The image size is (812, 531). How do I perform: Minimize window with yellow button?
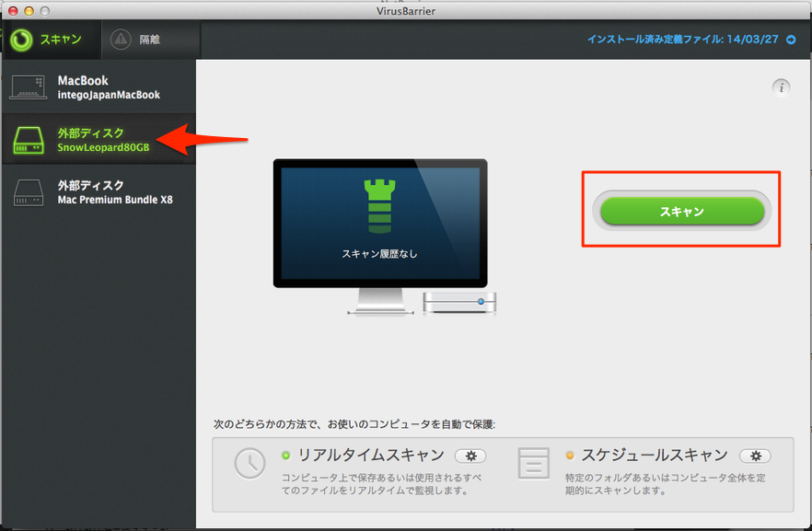pyautogui.click(x=29, y=11)
